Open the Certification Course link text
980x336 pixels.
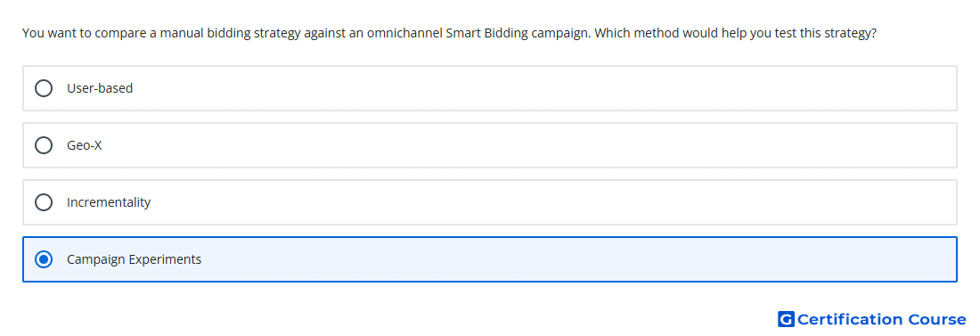coord(881,319)
